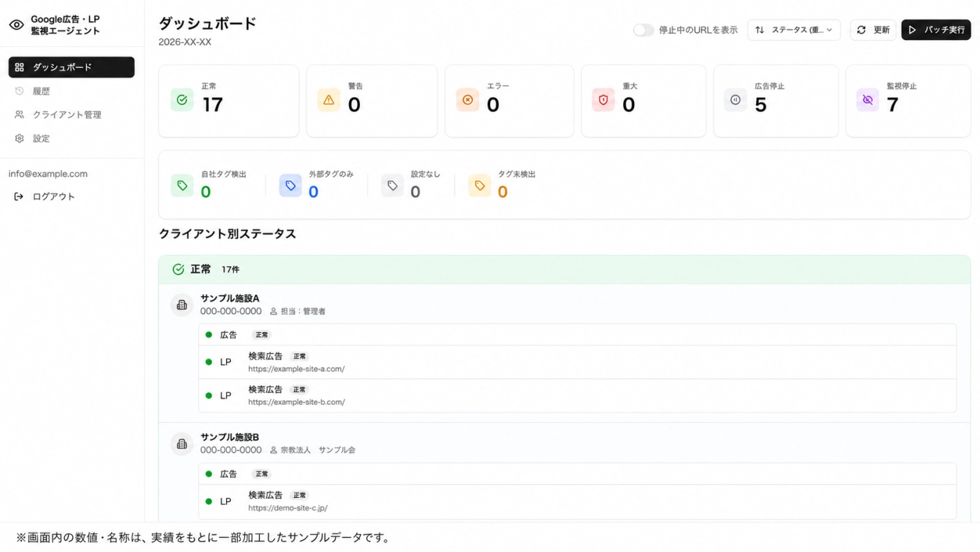
Task: Click the pause icon on the 広告停止 card
Action: [736, 100]
